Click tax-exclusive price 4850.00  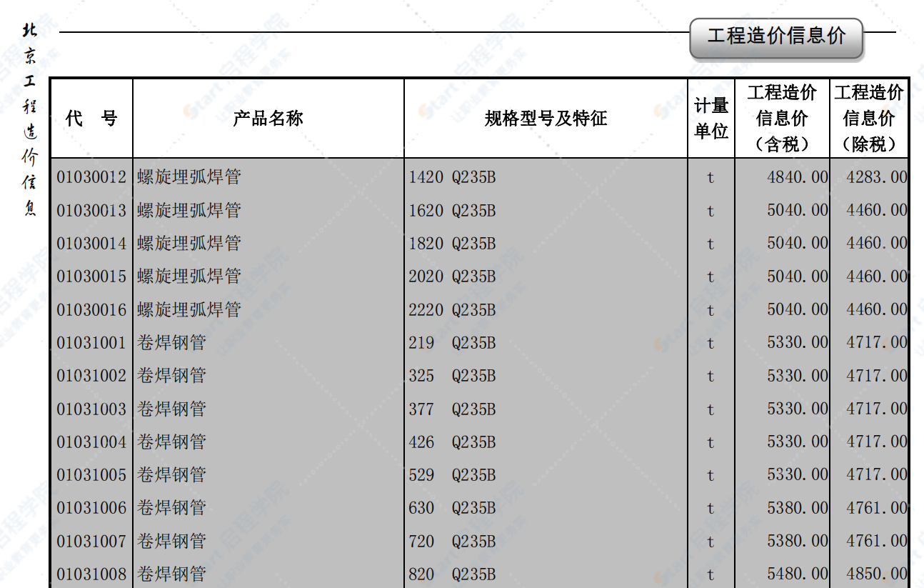(876, 574)
